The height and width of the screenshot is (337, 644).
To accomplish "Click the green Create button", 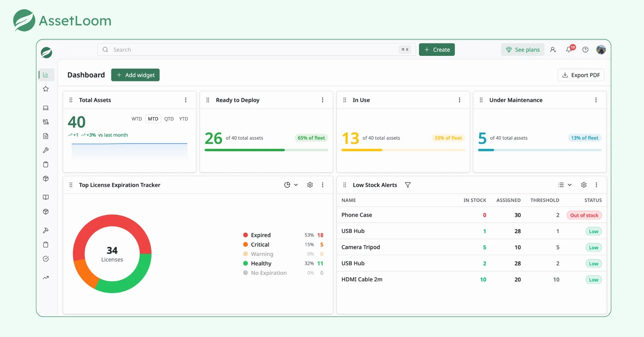I will [x=437, y=50].
